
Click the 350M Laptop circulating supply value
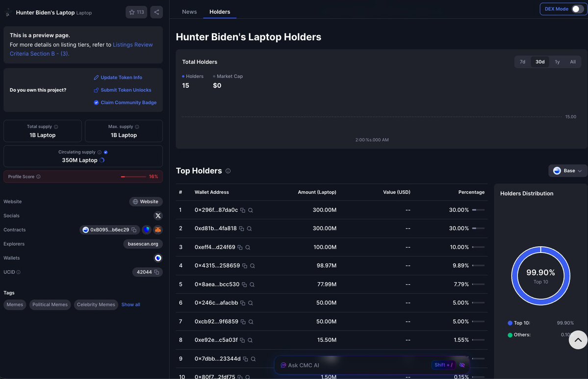click(x=79, y=160)
